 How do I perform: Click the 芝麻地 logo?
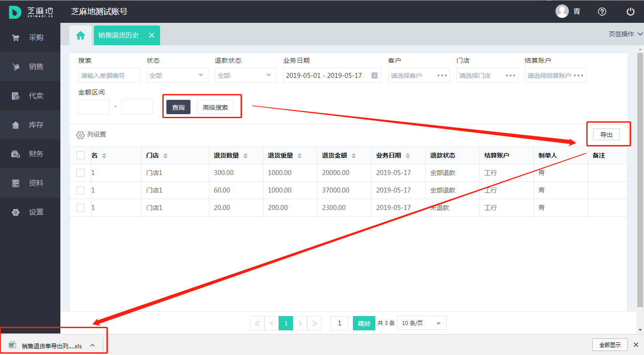(x=31, y=12)
